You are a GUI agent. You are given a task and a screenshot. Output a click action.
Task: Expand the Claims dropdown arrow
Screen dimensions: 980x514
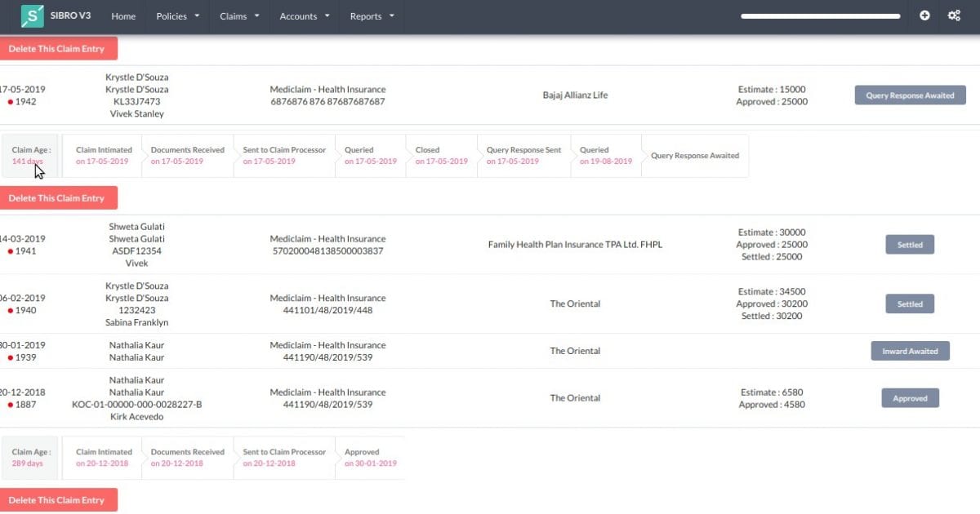point(257,16)
